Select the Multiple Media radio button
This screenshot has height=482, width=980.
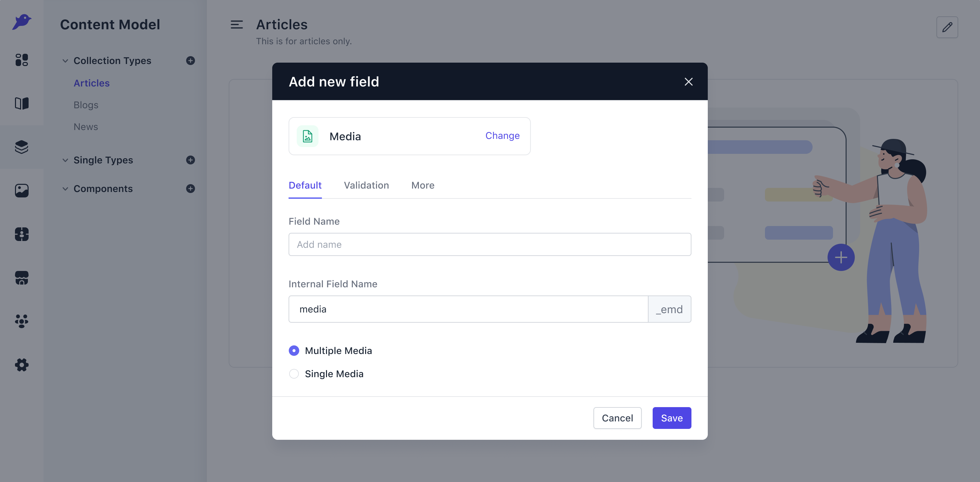tap(294, 350)
